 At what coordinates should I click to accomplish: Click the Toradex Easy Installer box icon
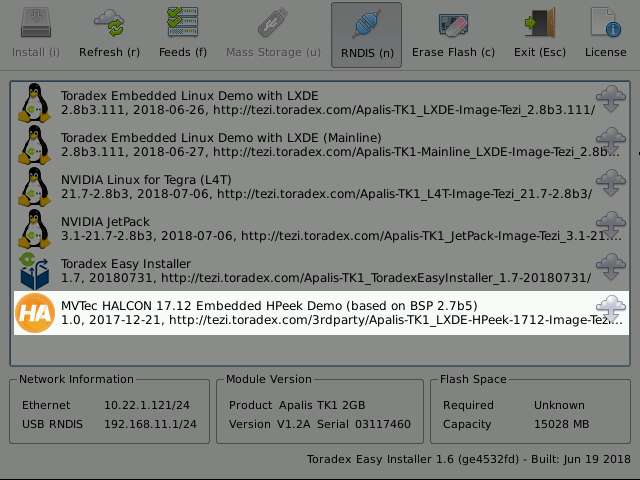(x=34, y=271)
